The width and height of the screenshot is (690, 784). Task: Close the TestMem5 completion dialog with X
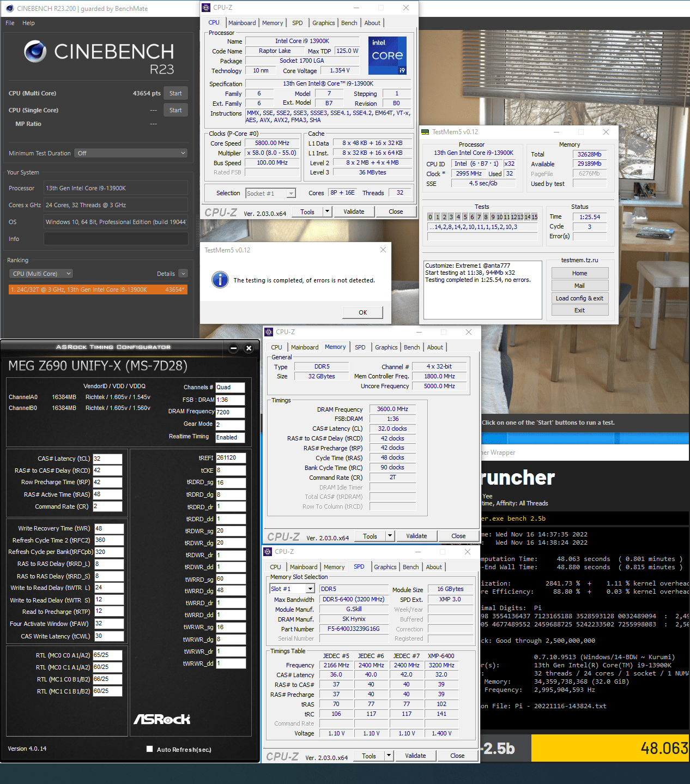[383, 250]
